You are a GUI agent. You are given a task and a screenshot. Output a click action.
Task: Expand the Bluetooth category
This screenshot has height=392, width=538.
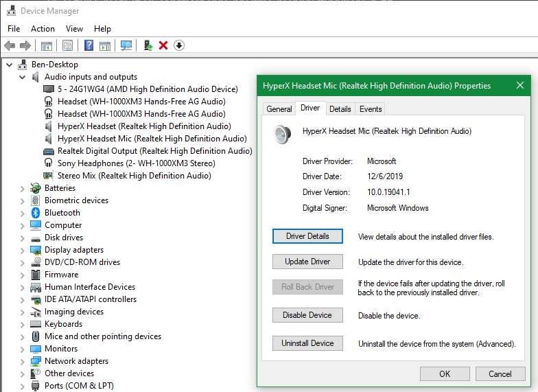22,213
